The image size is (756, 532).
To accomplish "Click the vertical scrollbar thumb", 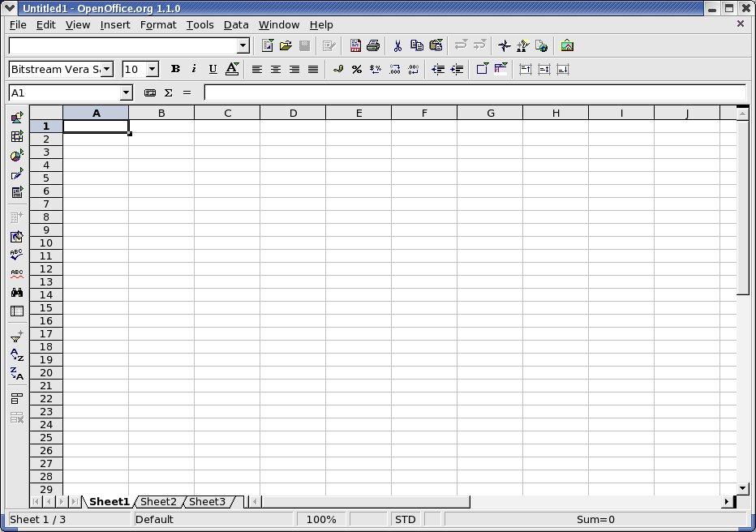I will pyautogui.click(x=742, y=208).
